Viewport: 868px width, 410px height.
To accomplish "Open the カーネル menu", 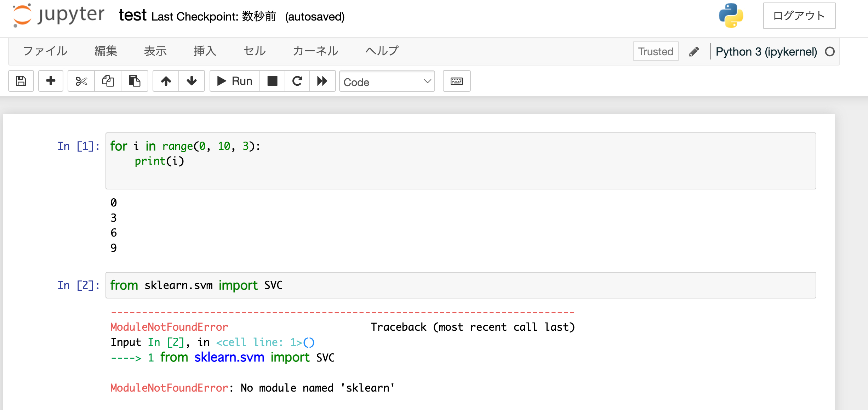I will pos(315,51).
